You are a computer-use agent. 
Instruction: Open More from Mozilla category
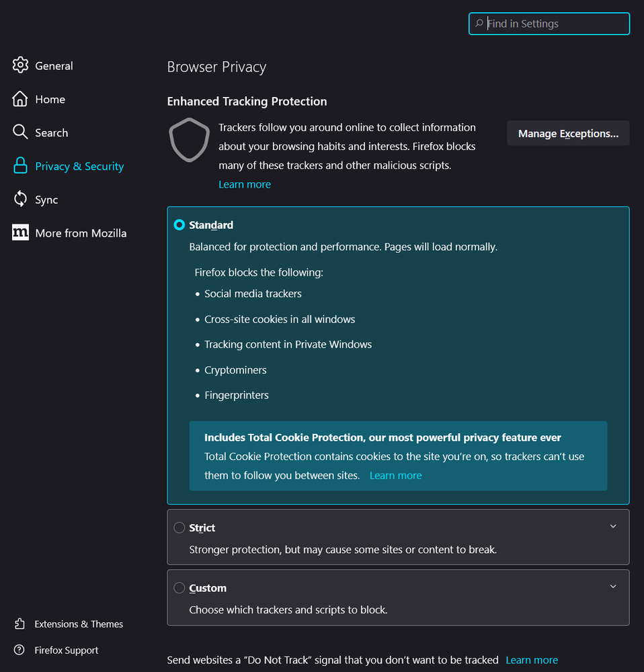(x=81, y=233)
